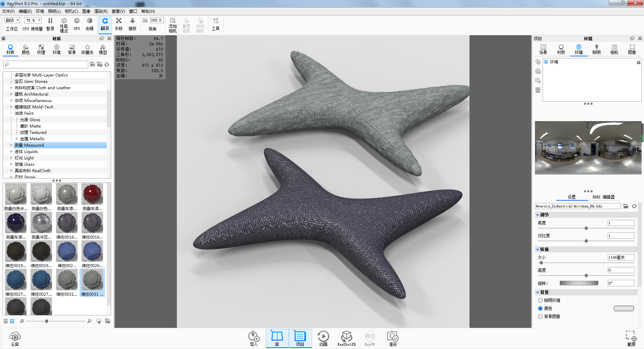Image resolution: width=644 pixels, height=349 pixels.
Task: Enable GPU rendering mode
Action: coord(77,24)
